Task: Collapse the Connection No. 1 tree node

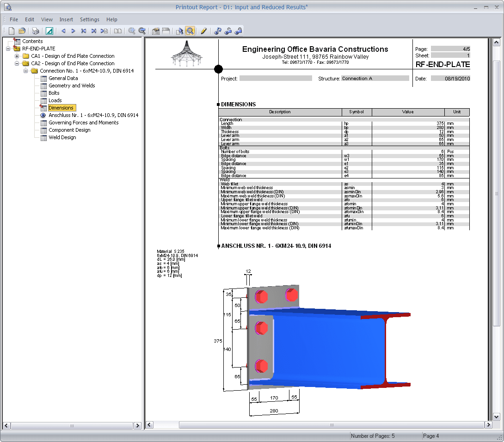Action: tap(25, 71)
